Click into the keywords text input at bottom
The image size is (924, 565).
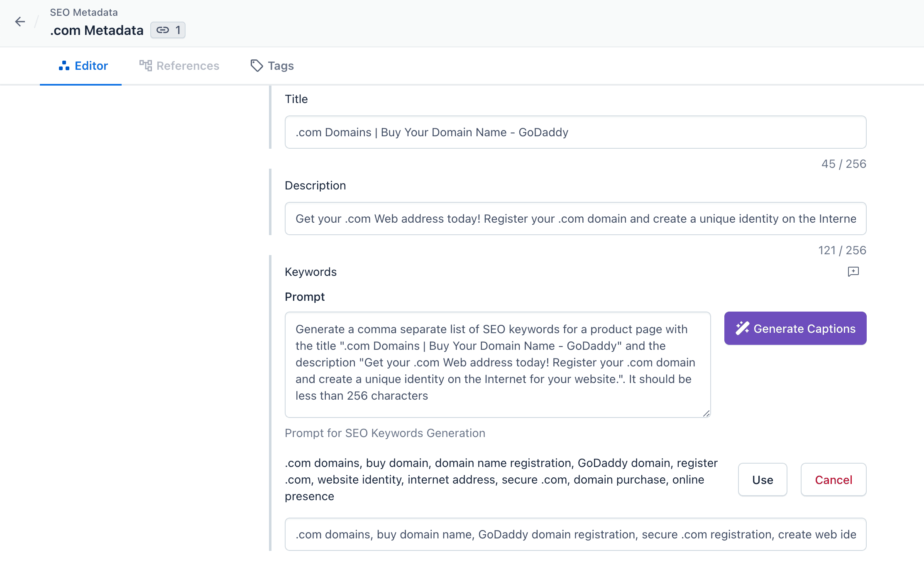click(575, 534)
